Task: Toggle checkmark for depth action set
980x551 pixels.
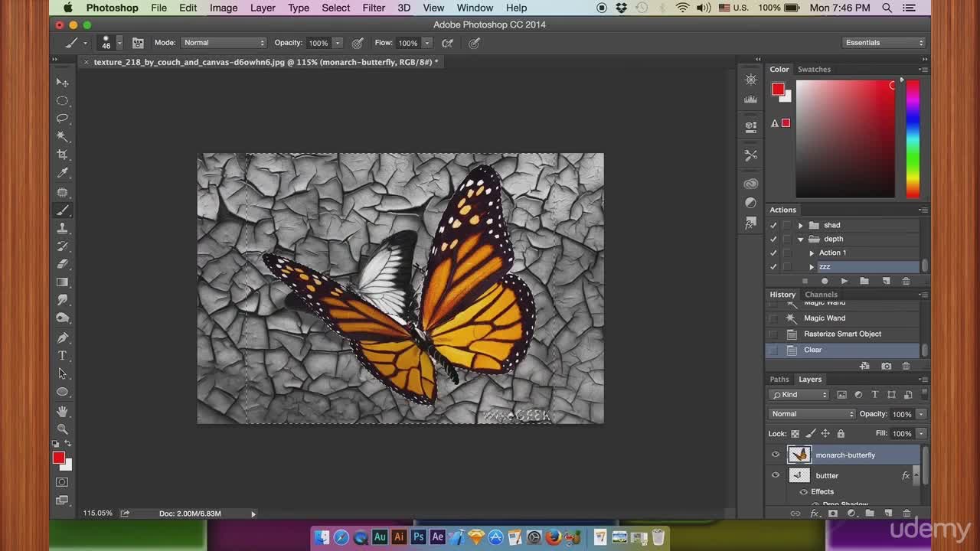Action: coord(773,239)
